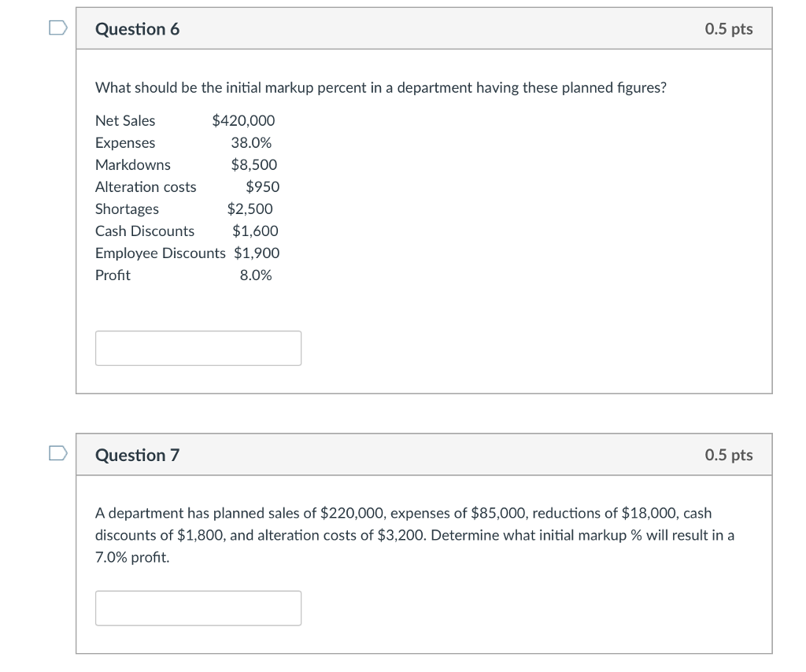Select the Net Sales $420,000 figure
Image resolution: width=806 pixels, height=672 pixels.
pyautogui.click(x=184, y=120)
